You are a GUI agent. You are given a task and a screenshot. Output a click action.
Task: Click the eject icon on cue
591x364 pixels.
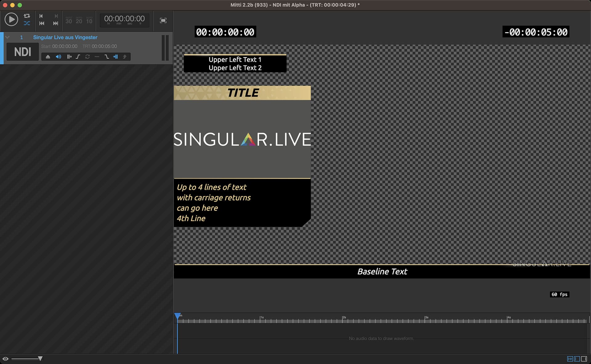click(48, 57)
